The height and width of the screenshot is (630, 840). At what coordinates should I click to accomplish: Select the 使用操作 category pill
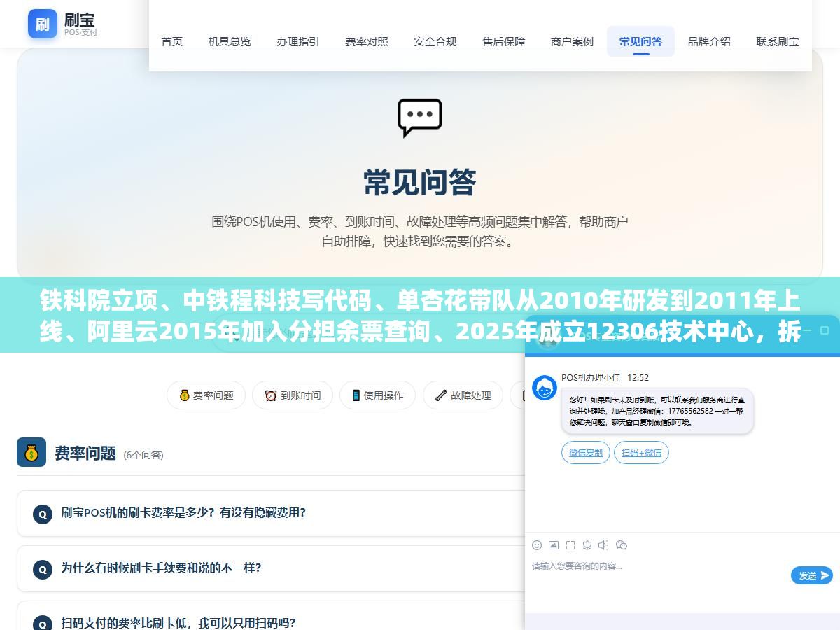tap(377, 395)
